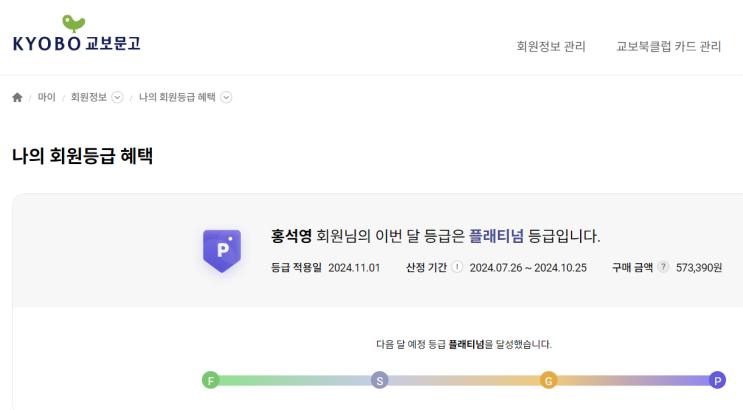Open the 회원정보 breadcrumb link
Screen dimensions: 743x410
point(89,97)
